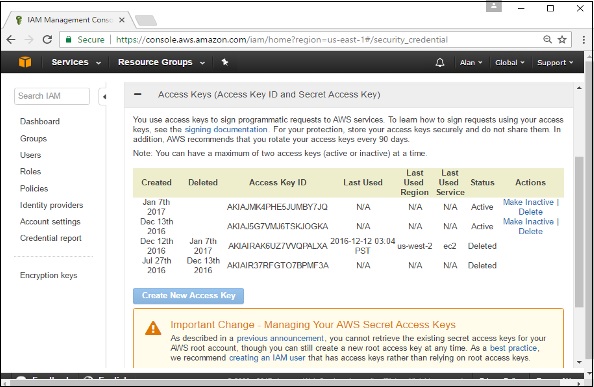Open Roles in the sidebar
This screenshot has width=594, height=387.
pos(30,171)
